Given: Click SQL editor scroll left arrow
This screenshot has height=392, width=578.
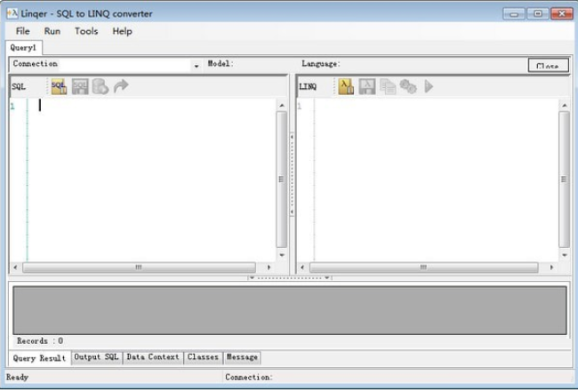Looking at the screenshot, I should click(x=15, y=268).
